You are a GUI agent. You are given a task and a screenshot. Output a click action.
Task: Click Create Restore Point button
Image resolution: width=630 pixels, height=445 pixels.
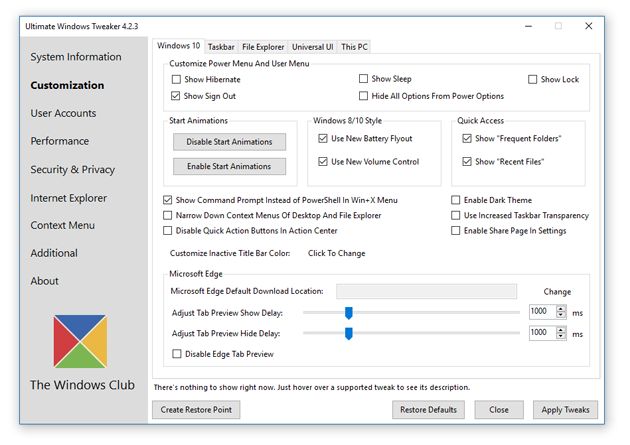click(196, 410)
